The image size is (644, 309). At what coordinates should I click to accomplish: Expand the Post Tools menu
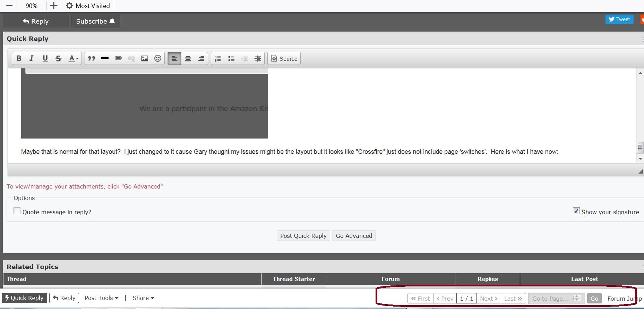coord(101,298)
